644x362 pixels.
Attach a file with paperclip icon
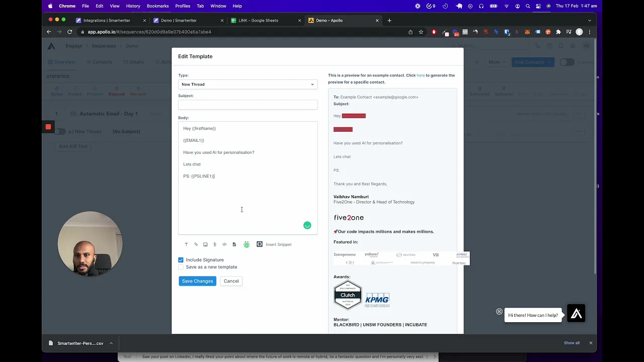point(215,244)
